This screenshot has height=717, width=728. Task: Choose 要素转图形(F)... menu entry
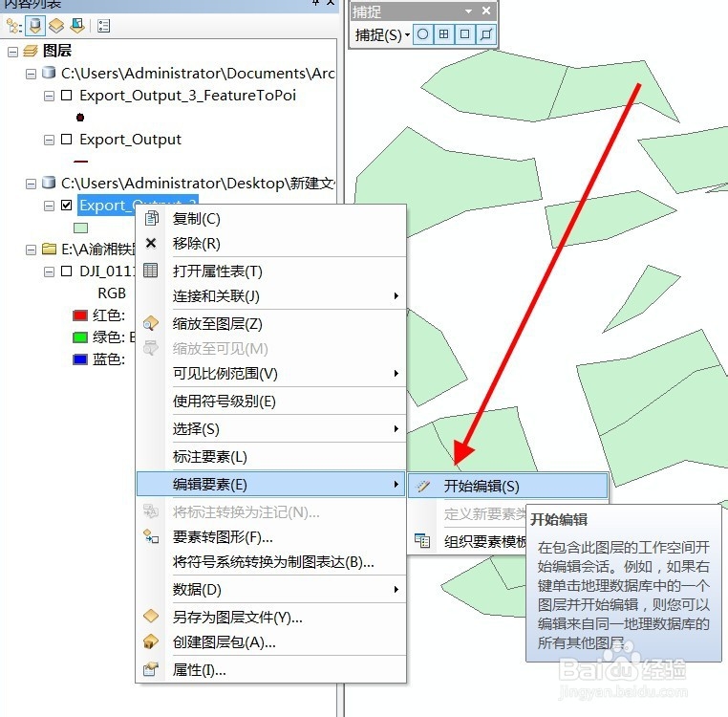click(271, 537)
